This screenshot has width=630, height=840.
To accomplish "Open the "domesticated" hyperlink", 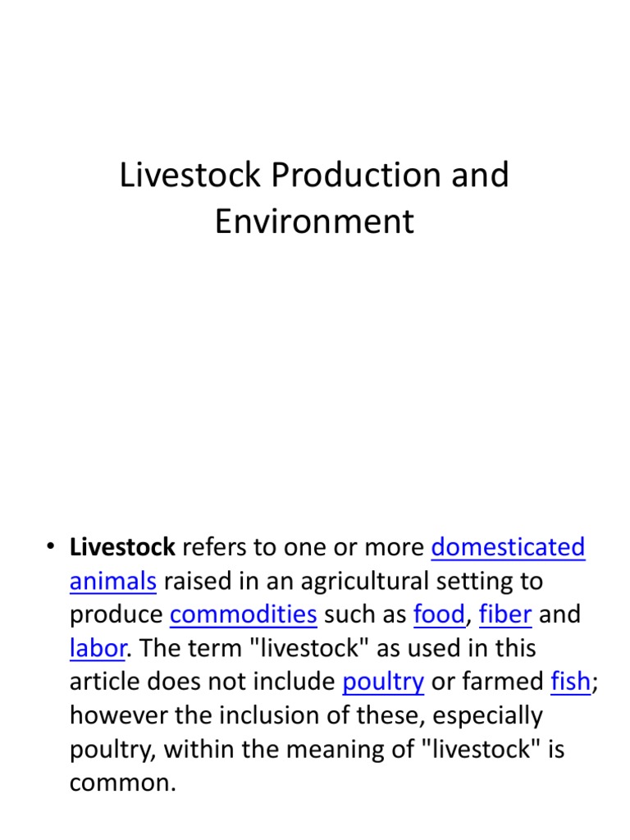I will (508, 547).
